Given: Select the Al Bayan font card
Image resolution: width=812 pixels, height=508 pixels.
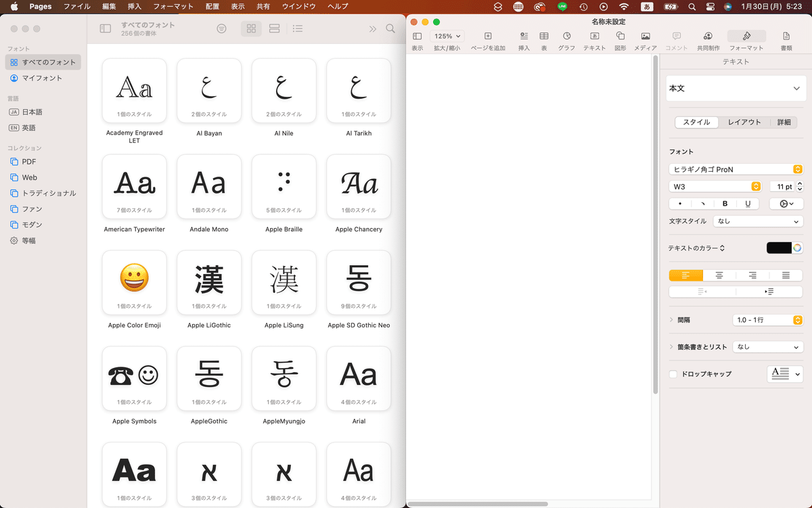Looking at the screenshot, I should point(209,91).
